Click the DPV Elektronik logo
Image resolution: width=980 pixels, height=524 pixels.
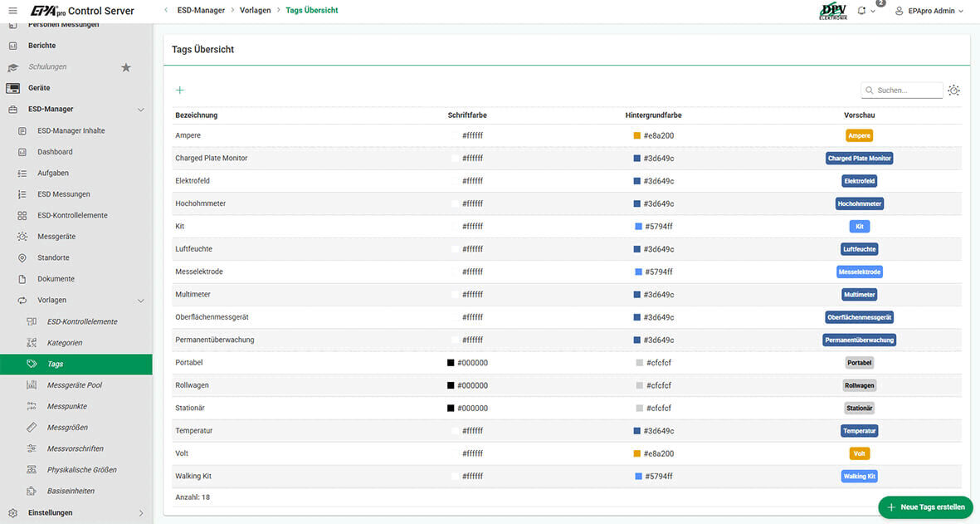(832, 11)
